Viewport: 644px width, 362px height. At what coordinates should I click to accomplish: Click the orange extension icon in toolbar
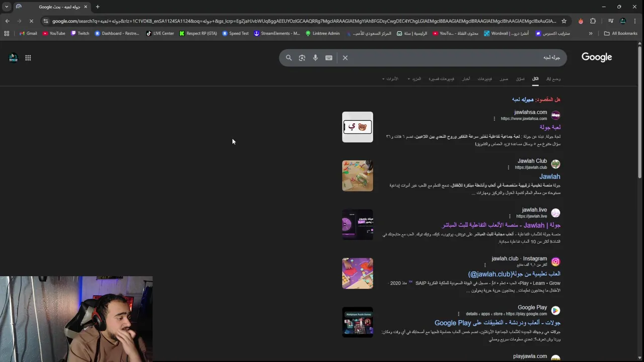click(x=581, y=21)
